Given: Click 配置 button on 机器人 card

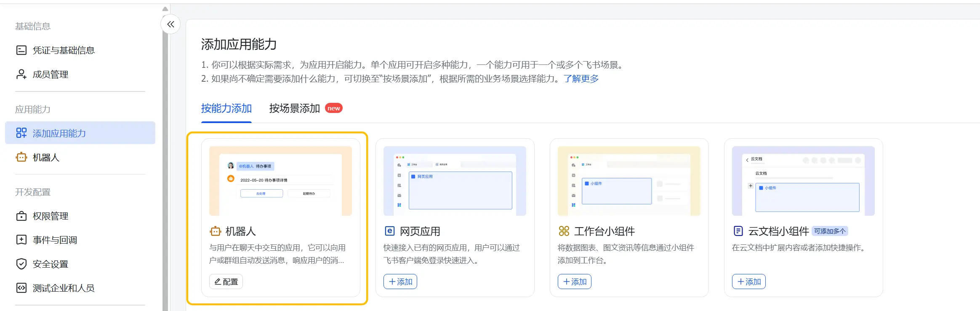Looking at the screenshot, I should pos(226,282).
